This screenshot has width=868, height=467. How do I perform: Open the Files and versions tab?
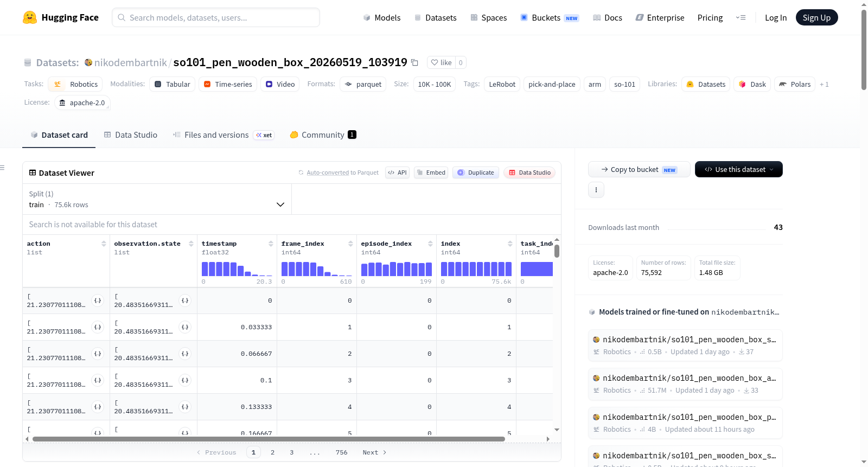pyautogui.click(x=224, y=135)
